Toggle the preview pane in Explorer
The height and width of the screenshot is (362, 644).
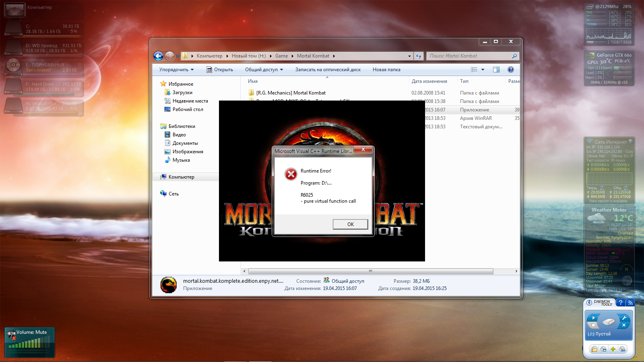(496, 70)
